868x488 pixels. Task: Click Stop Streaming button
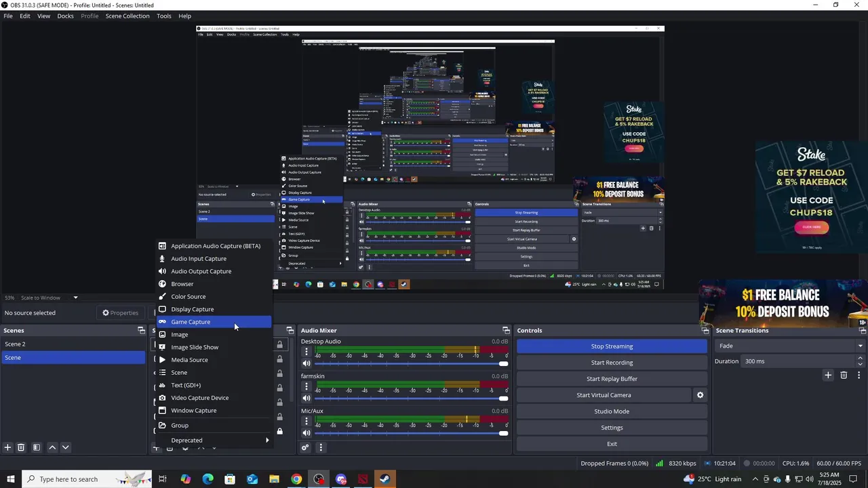(612, 346)
